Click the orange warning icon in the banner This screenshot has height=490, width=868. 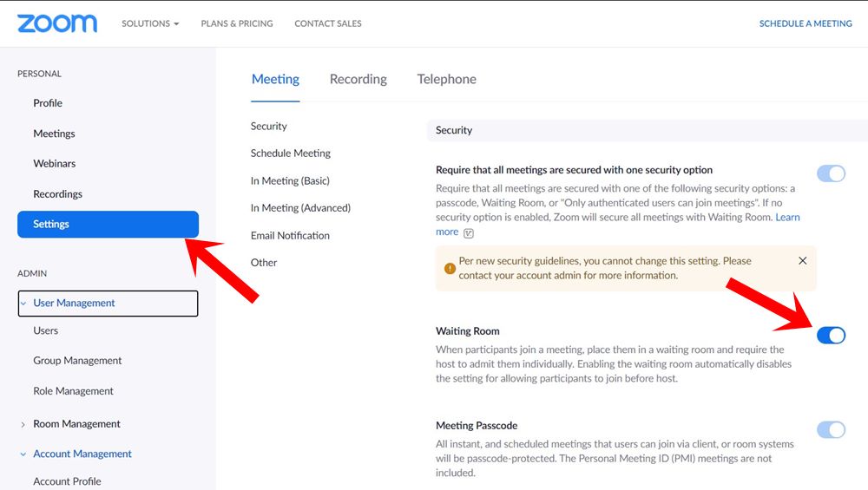point(450,268)
